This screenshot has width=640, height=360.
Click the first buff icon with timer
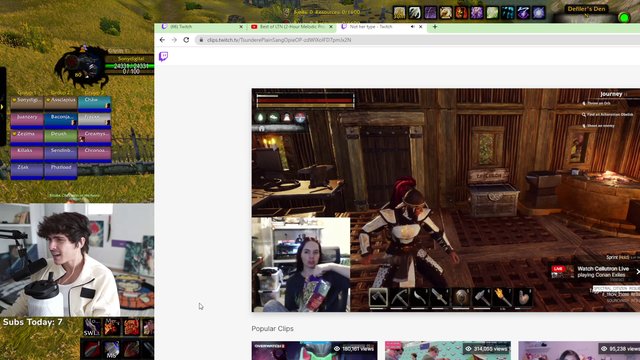(399, 12)
